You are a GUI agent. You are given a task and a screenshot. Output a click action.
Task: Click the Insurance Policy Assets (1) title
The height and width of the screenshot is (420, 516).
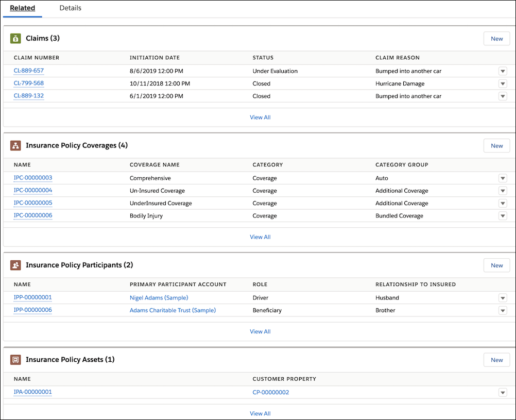70,359
